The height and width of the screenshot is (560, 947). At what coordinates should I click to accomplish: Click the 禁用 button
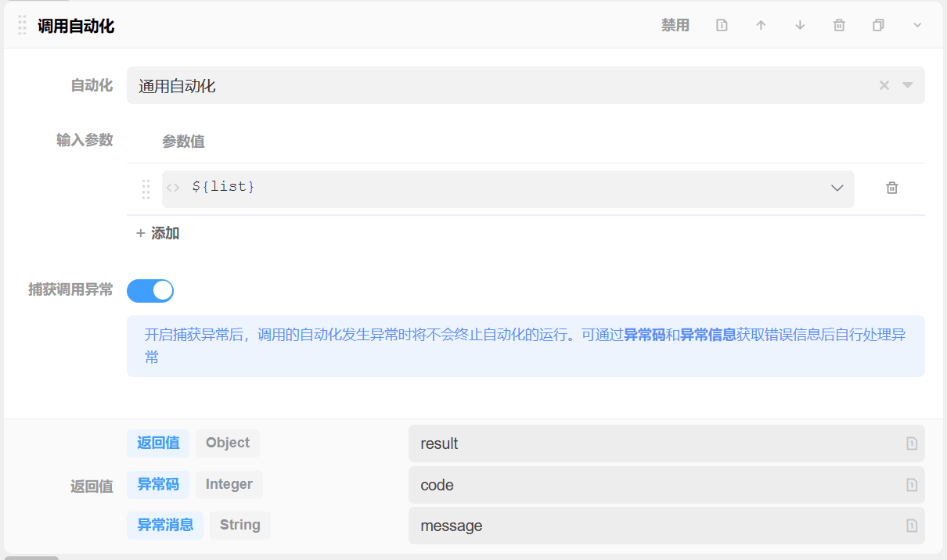[x=675, y=25]
